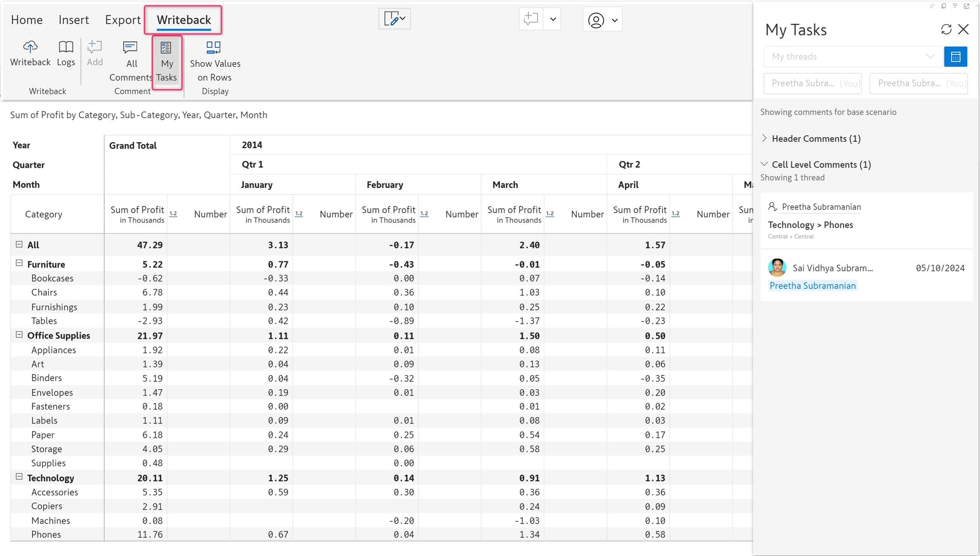Collapse the Furniture category row
980x556 pixels.
pyautogui.click(x=19, y=263)
